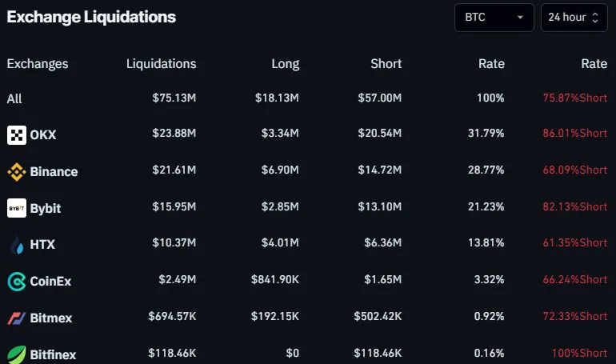The height and width of the screenshot is (364, 616).
Task: Click the All exchanges row label
Action: click(x=14, y=99)
